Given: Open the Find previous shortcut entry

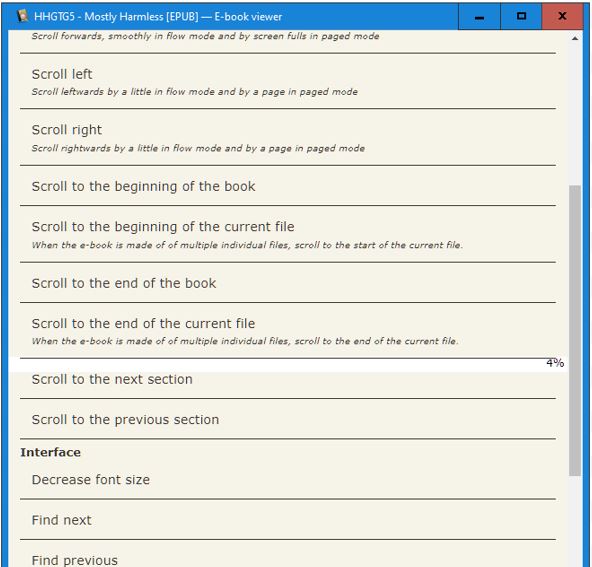Looking at the screenshot, I should tap(288, 556).
